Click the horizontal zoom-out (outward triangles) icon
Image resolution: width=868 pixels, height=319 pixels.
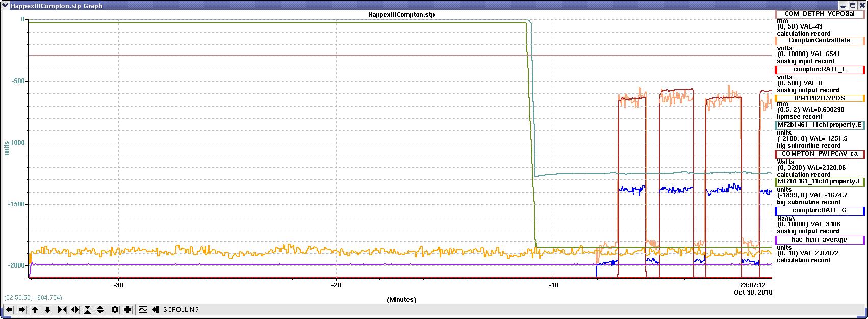(75, 309)
